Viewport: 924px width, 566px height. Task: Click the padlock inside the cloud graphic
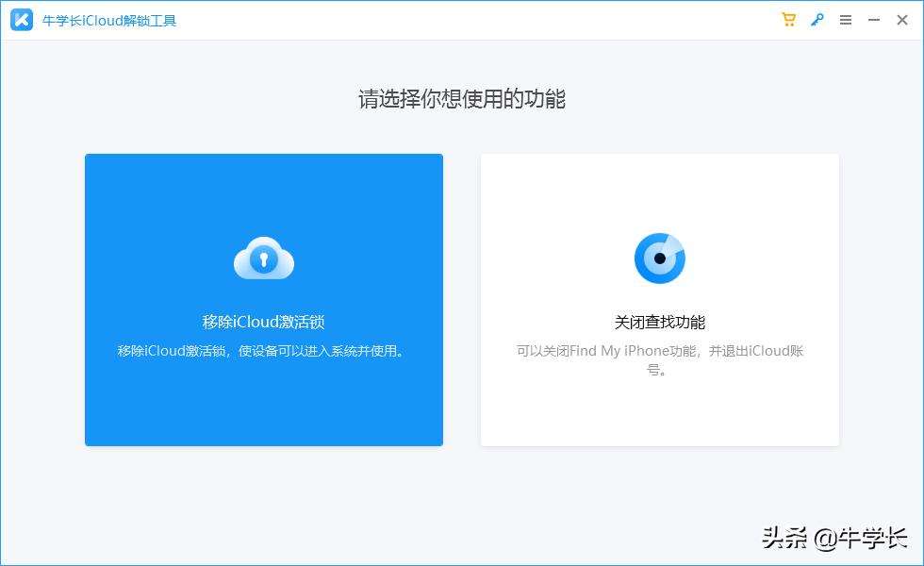coord(263,261)
